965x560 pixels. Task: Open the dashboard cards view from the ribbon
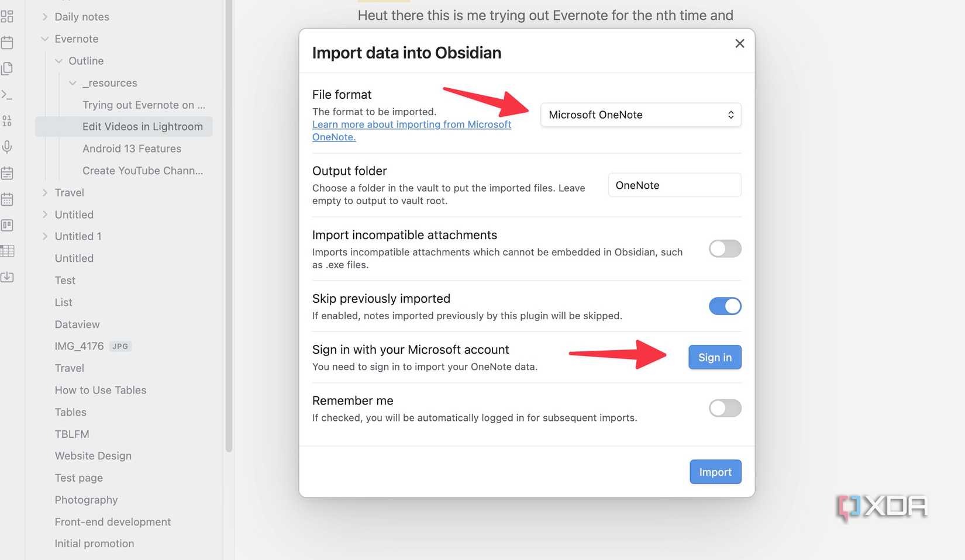click(x=8, y=16)
